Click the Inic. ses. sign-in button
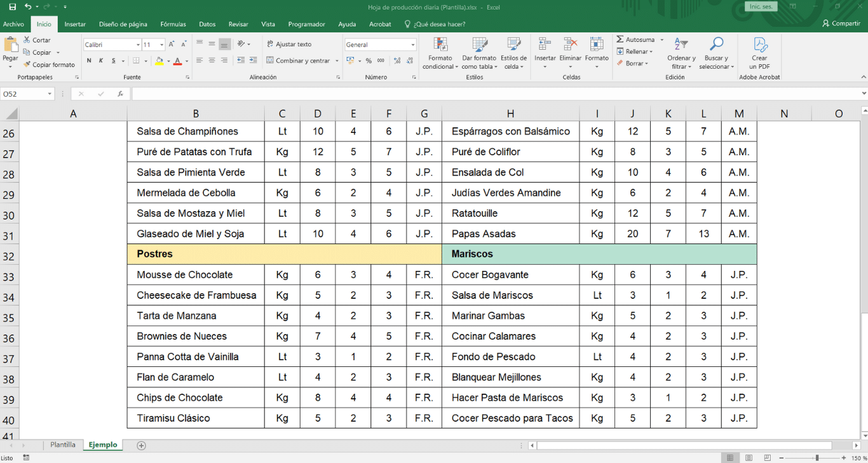868x463 pixels. coord(761,6)
